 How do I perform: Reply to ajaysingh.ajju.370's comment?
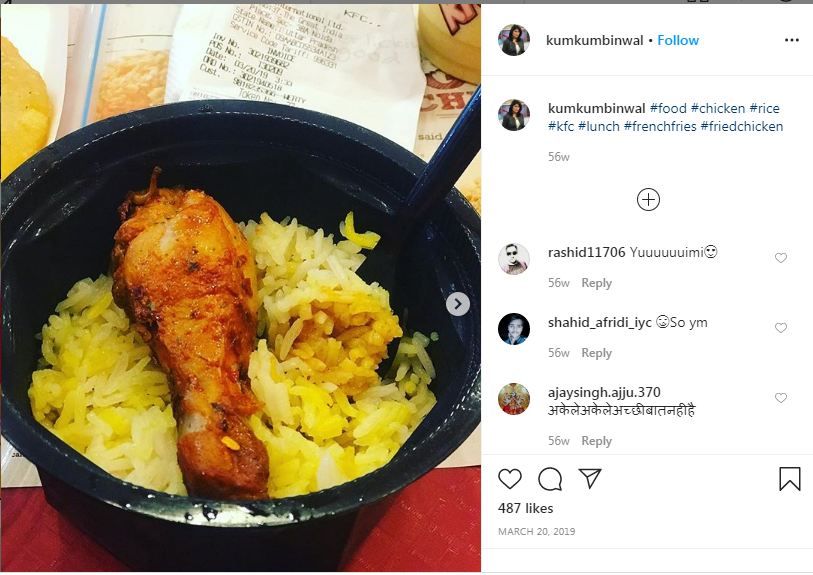596,441
